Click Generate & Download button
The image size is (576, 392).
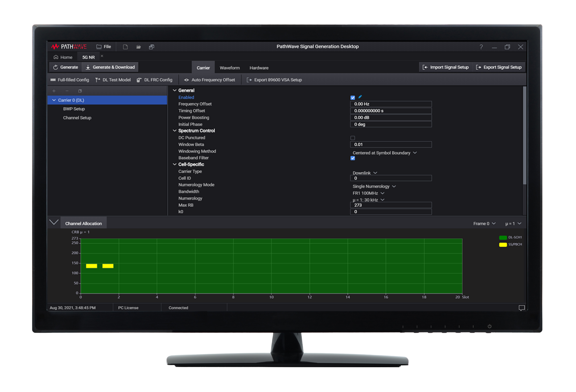(110, 67)
